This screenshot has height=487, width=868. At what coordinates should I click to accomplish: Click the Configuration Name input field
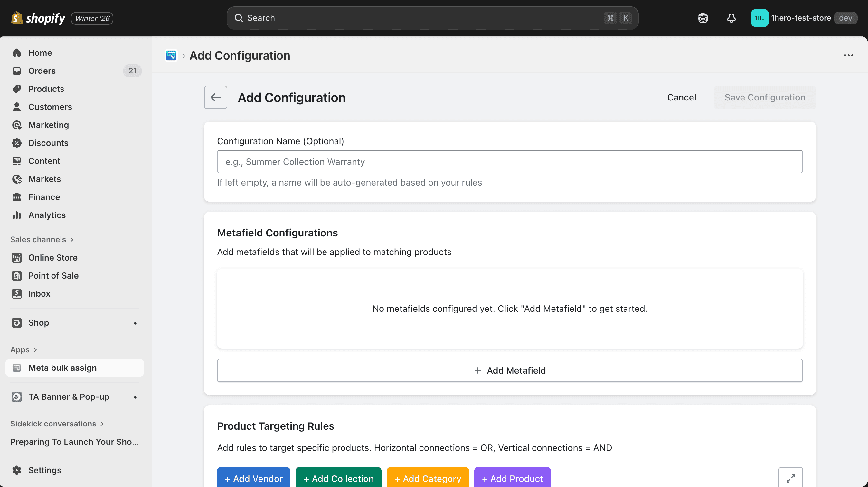tap(509, 162)
